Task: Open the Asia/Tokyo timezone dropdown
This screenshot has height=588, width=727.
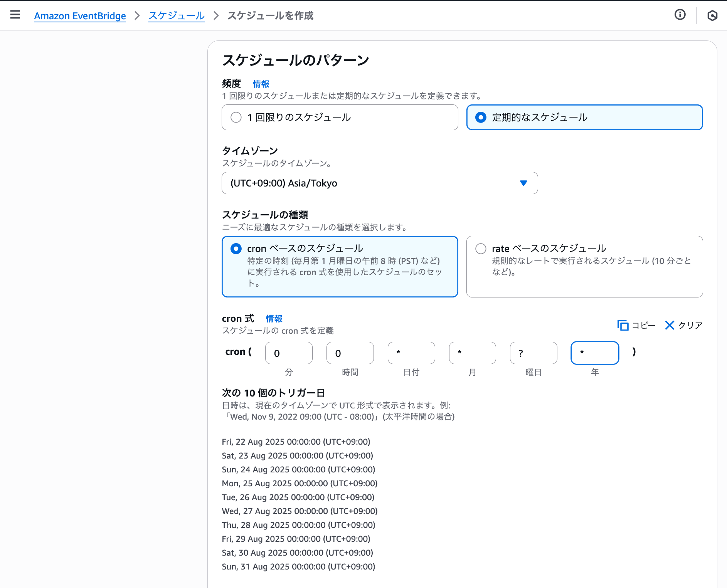Action: coord(374,183)
